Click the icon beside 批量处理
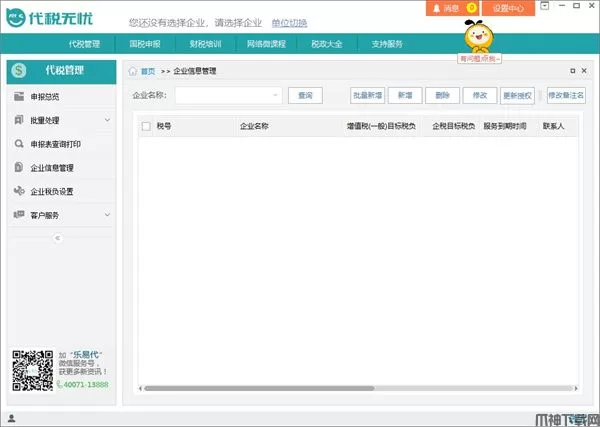This screenshot has width=600, height=427. (19, 120)
